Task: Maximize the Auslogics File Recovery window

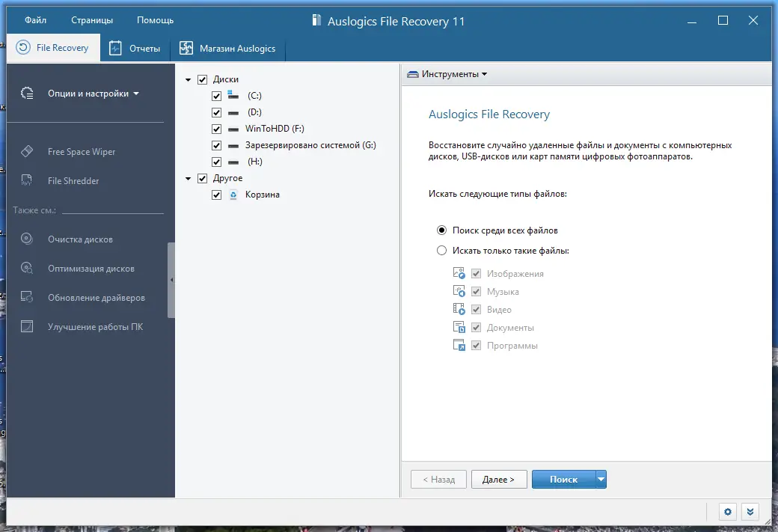Action: 723,20
